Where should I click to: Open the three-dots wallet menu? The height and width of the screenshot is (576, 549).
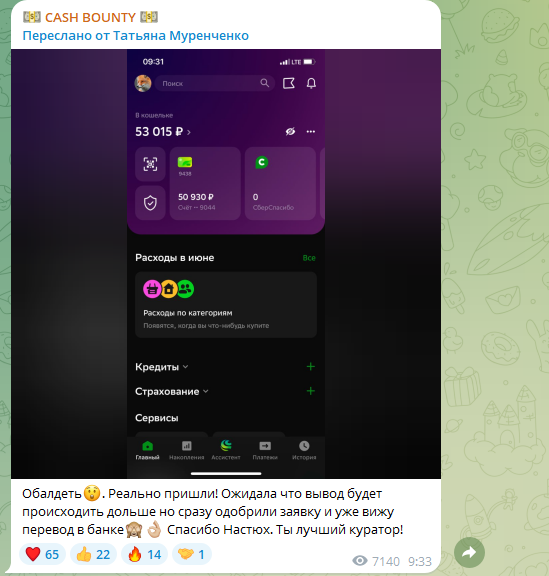tap(311, 132)
